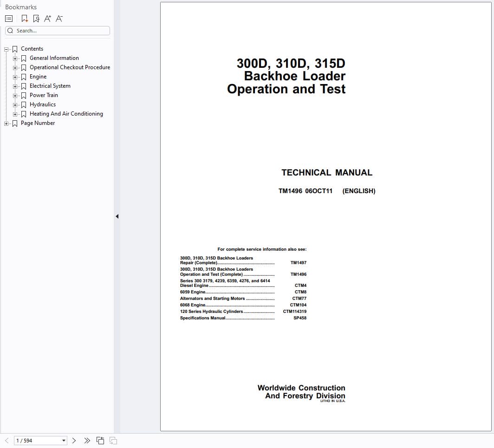Expand the Hydraulics bookmark node
This screenshot has width=494, height=448.
[15, 105]
